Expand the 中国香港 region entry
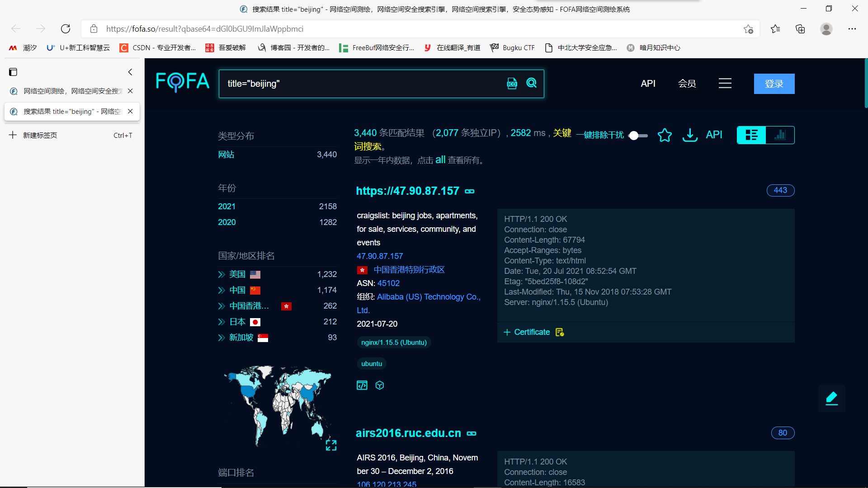Image resolution: width=868 pixels, height=488 pixels. click(221, 306)
